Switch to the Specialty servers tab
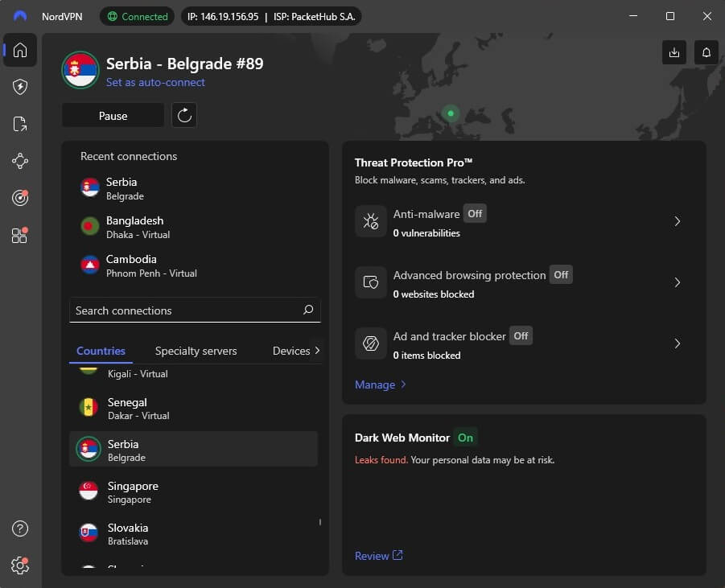 click(196, 351)
